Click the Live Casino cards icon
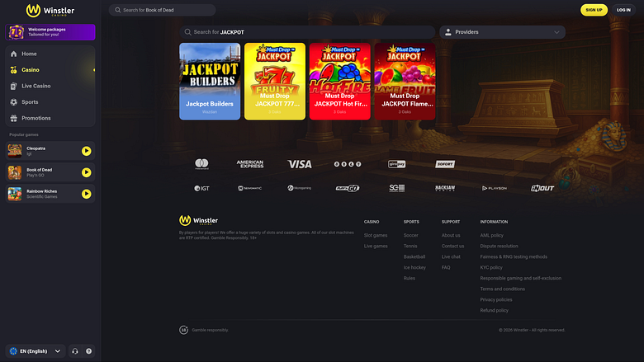644x362 pixels. point(13,86)
